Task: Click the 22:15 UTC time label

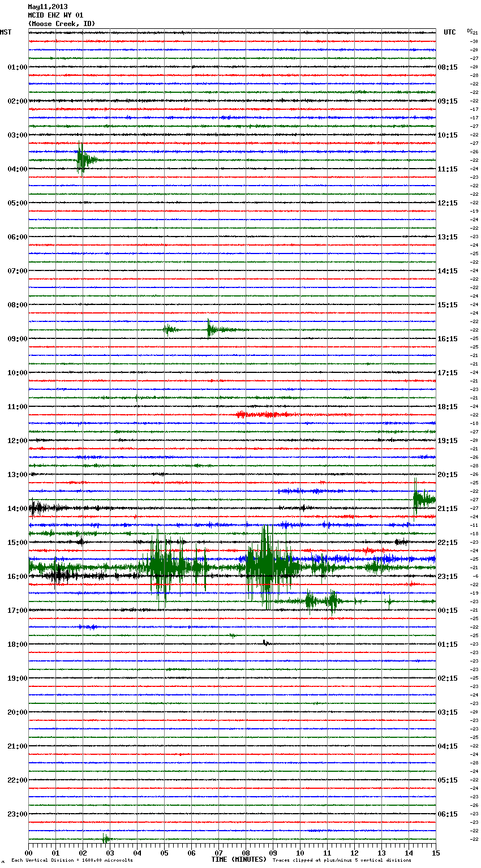Action: click(448, 543)
